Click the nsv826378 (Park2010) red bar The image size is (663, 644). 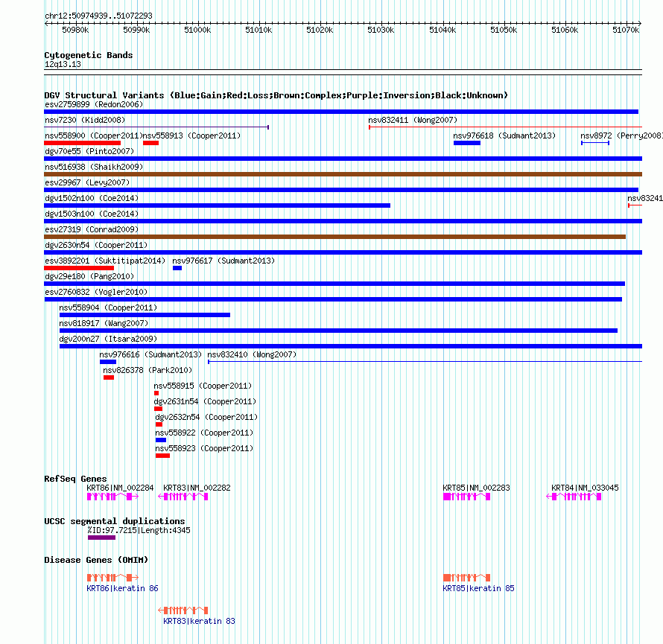109,377
